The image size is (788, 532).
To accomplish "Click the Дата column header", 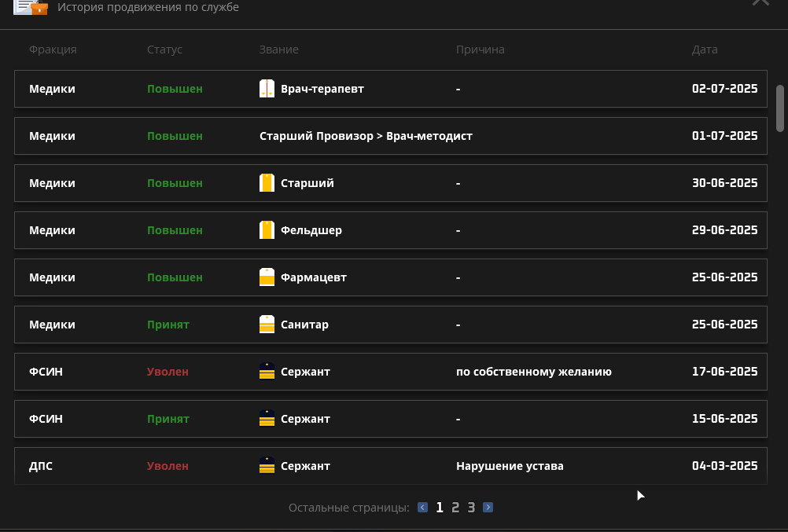I will pyautogui.click(x=705, y=50).
